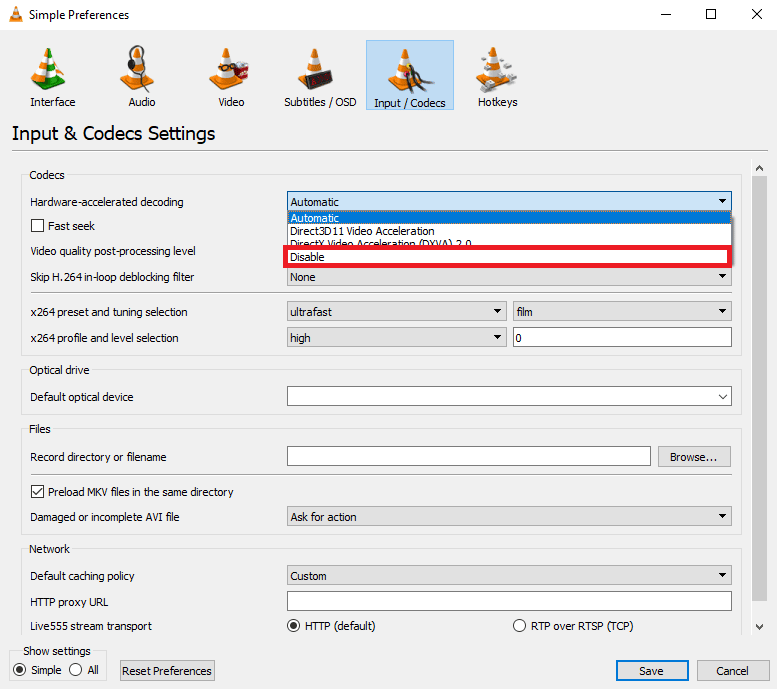Click the 'x264 preset and tuning selection' label
The image size is (777, 689).
tap(109, 312)
